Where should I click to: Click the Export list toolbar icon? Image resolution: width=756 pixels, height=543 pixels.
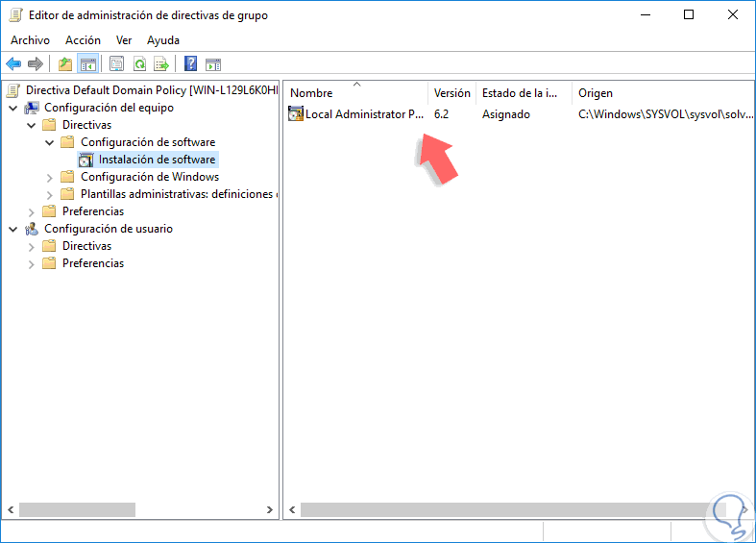click(161, 63)
